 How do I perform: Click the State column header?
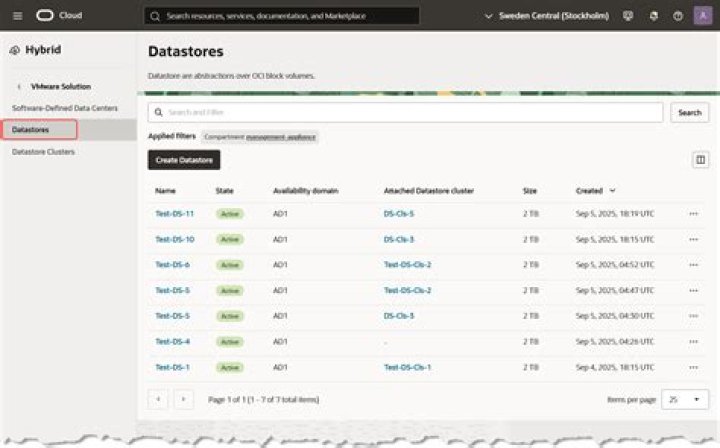[x=225, y=190]
